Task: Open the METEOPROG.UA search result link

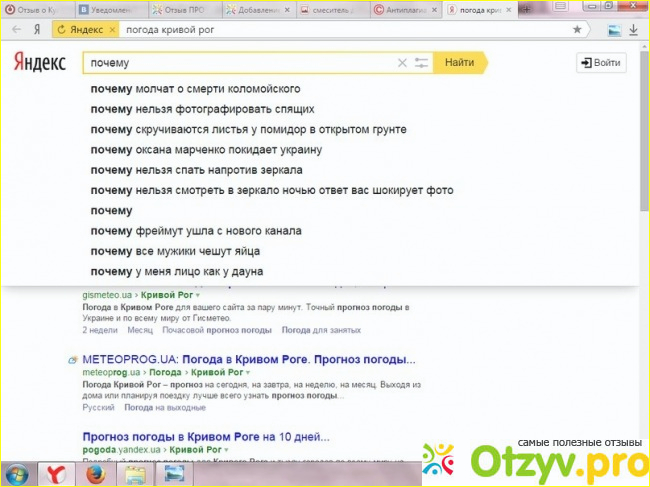Action: click(x=248, y=359)
